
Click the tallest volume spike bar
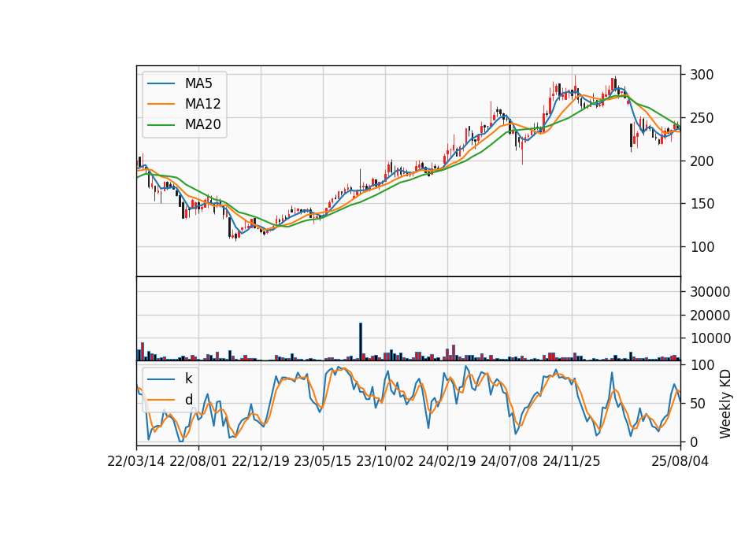[x=360, y=342]
